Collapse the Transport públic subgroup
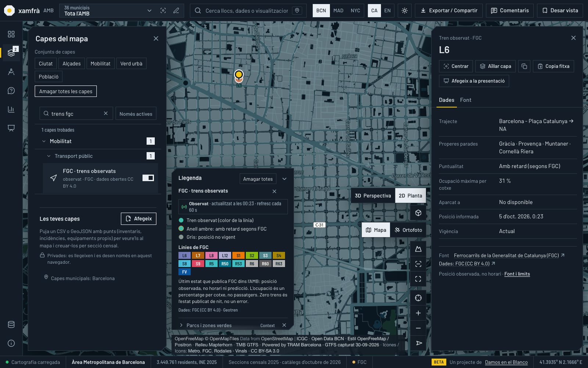The image size is (588, 368). pyautogui.click(x=49, y=156)
